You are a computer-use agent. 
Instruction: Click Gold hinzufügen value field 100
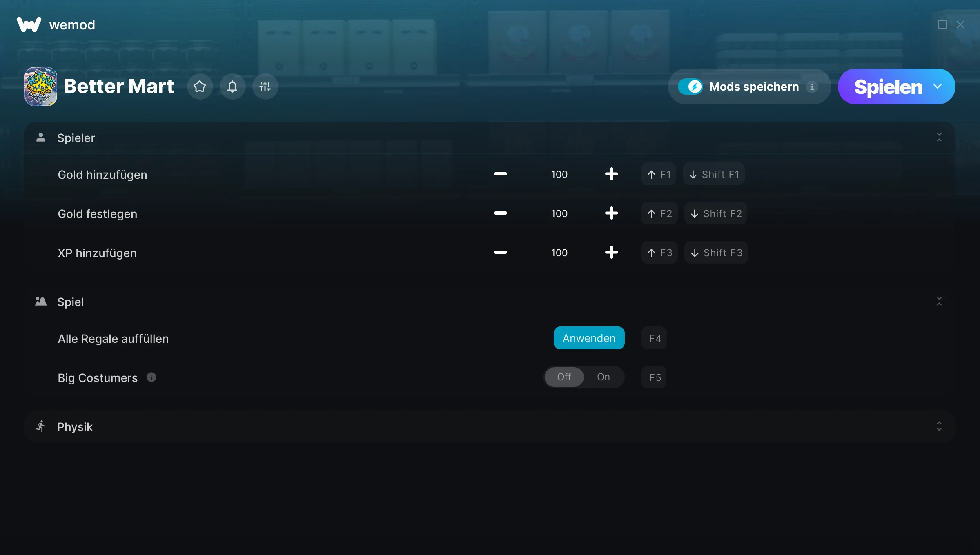559,174
